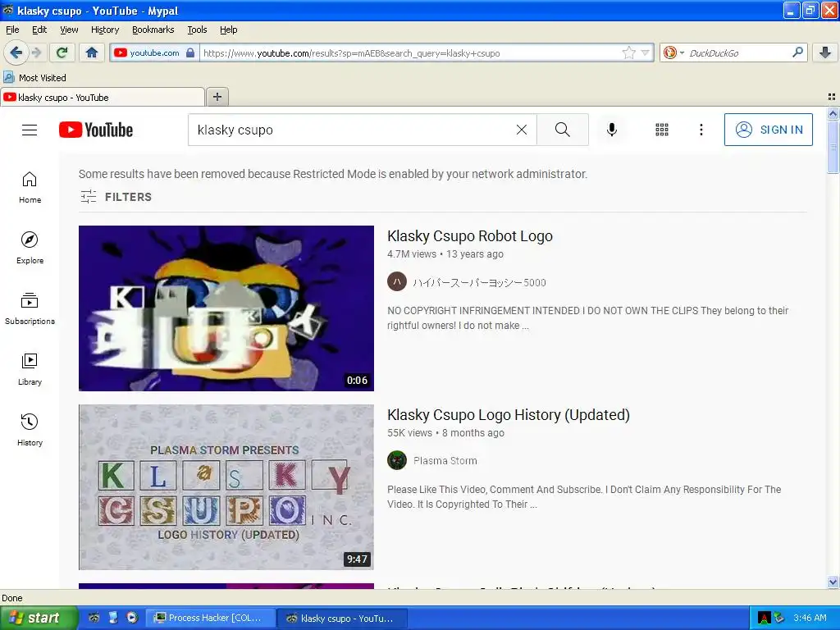Open Library in YouTube sidebar
Screen dimensions: 840x630
tap(30, 370)
